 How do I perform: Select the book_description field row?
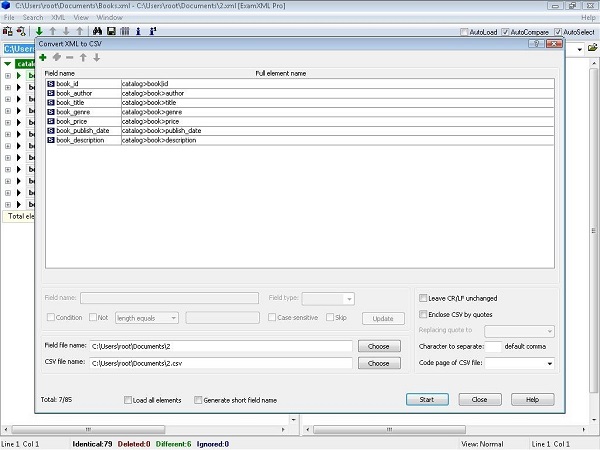tap(300, 140)
